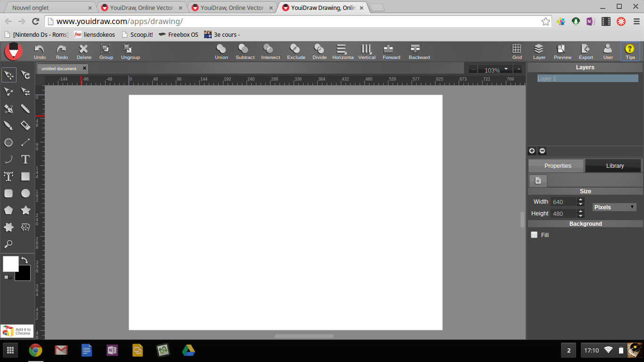This screenshot has width=644, height=362.
Task: Pick the Pentagon polygon tool
Action: click(8, 210)
